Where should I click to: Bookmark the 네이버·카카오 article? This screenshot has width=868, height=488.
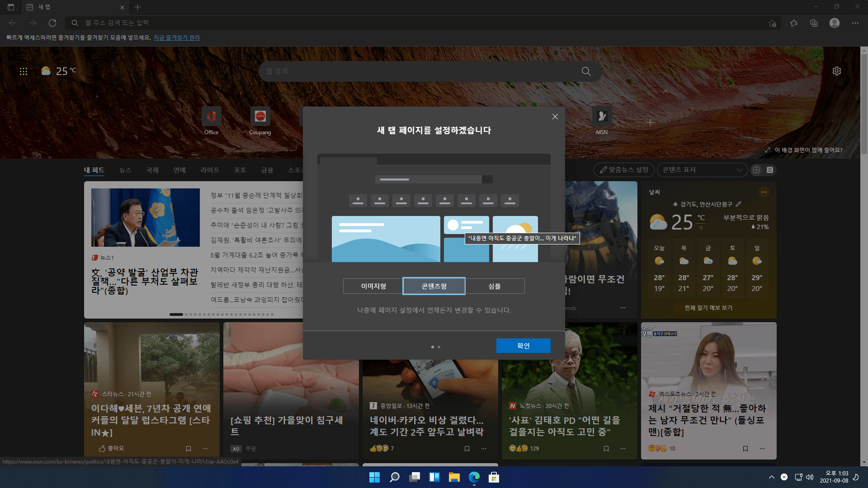(x=467, y=449)
